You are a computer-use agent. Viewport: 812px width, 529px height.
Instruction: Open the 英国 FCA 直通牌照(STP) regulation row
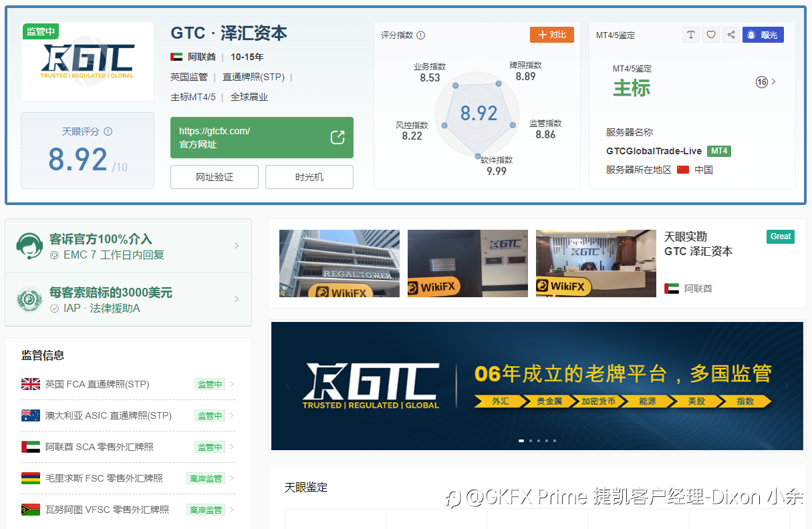(128, 384)
